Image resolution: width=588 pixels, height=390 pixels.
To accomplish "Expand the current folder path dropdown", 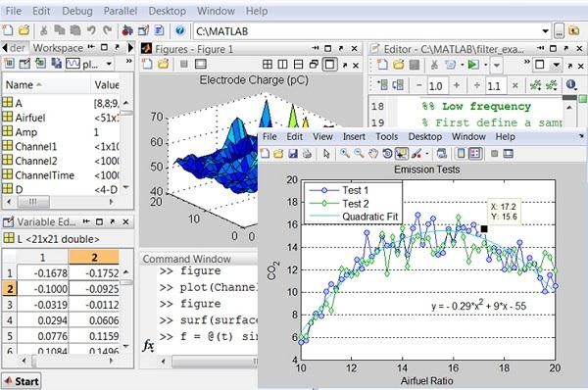I will coord(545,31).
